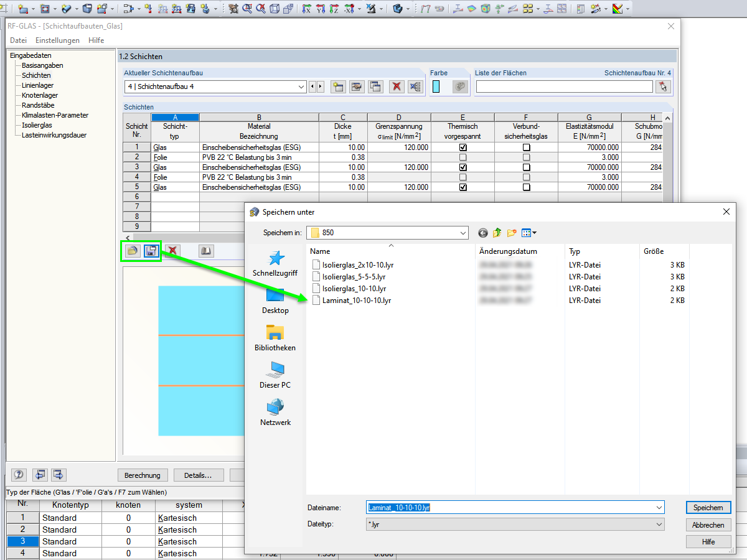
Task: Click the red X icon below the layers table
Action: [172, 251]
